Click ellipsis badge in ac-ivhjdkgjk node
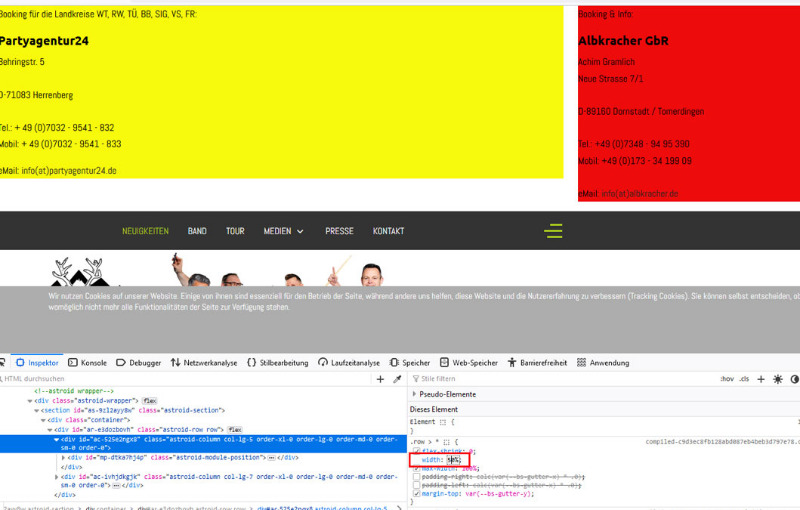 (x=116, y=486)
